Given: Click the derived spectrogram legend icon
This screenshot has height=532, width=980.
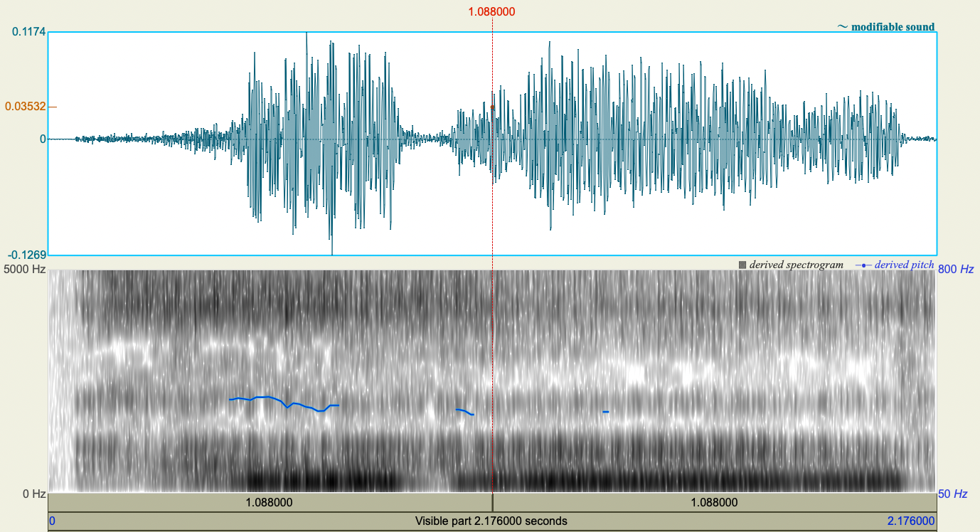Looking at the screenshot, I should 742,264.
